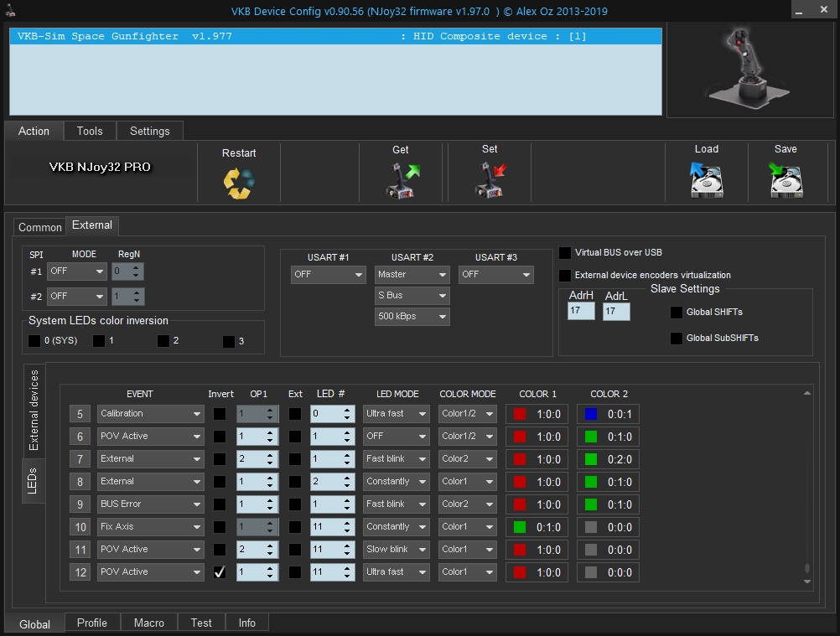Click the Save disk icon
Image resolution: width=840 pixels, height=636 pixels.
786,180
